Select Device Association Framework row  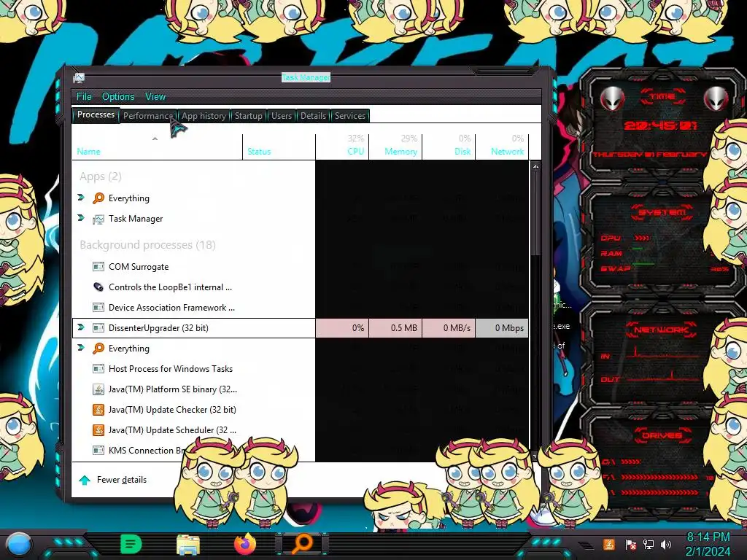pos(300,308)
